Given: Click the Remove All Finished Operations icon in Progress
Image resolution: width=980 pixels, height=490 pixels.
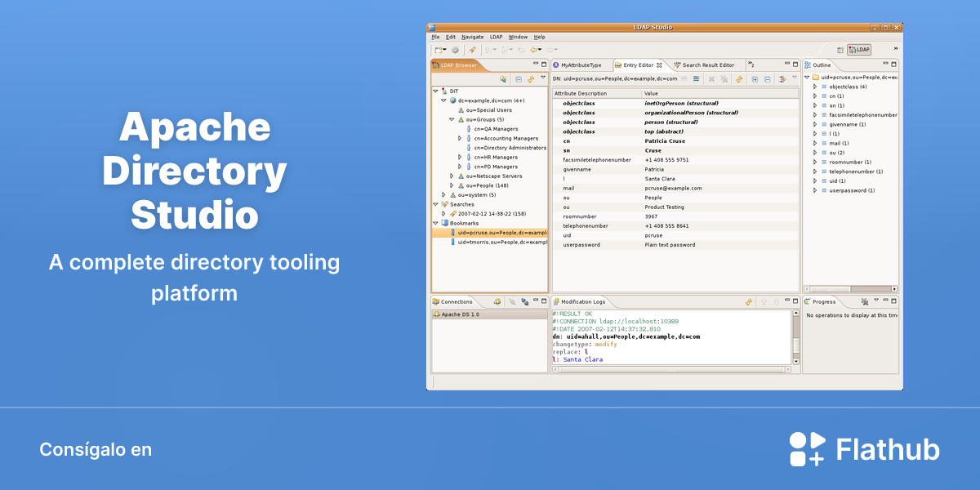Looking at the screenshot, I should coord(866,302).
